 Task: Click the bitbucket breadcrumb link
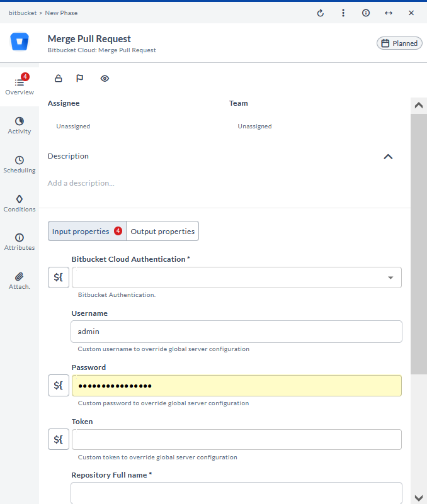tap(22, 13)
